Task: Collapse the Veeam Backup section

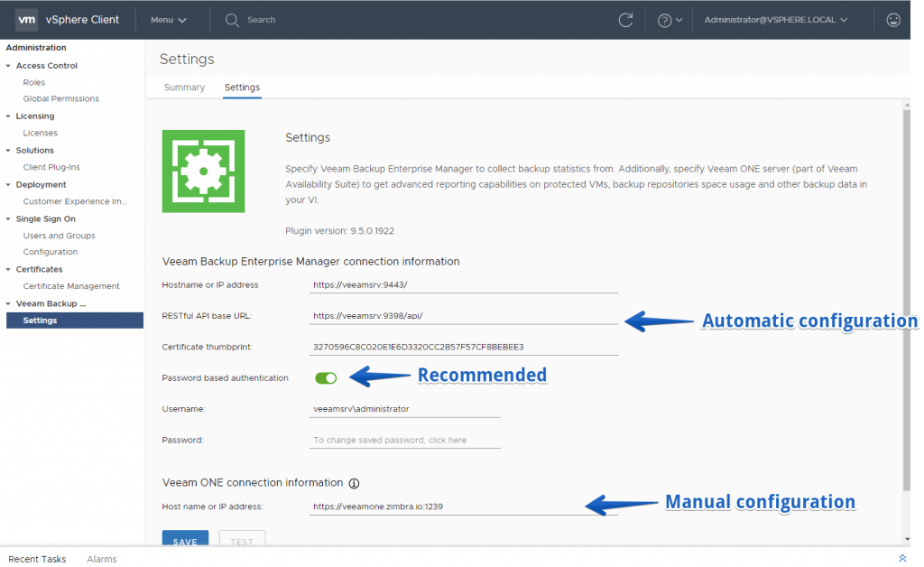Action: click(x=8, y=304)
